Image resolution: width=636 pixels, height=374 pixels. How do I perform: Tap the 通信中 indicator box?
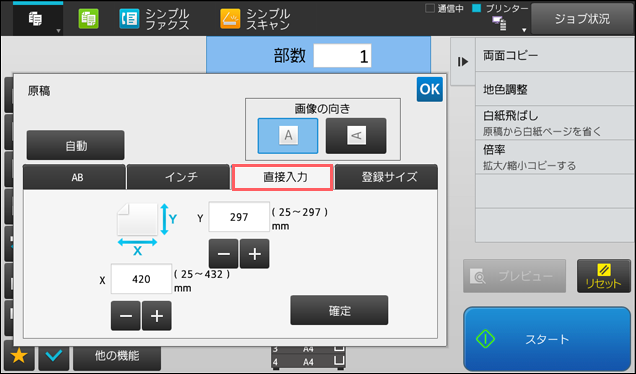[x=430, y=8]
